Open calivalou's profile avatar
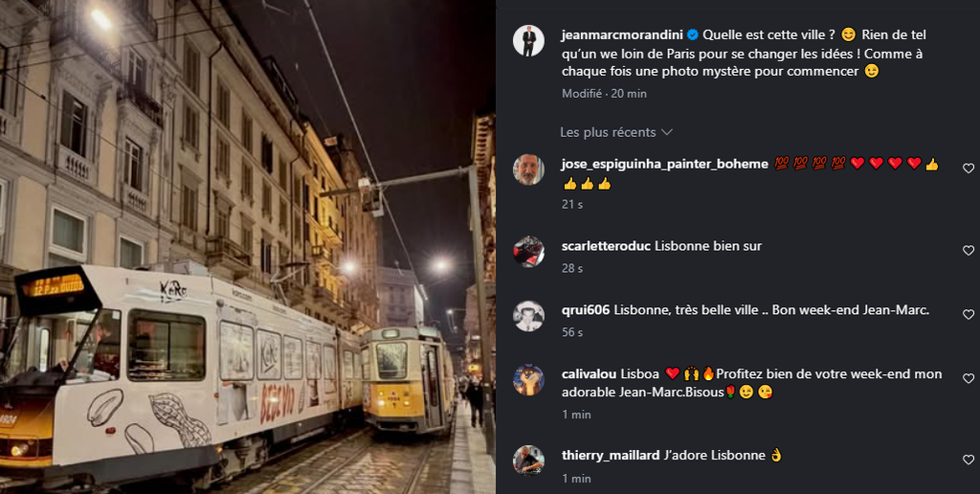Image resolution: width=980 pixels, height=494 pixels. [528, 379]
